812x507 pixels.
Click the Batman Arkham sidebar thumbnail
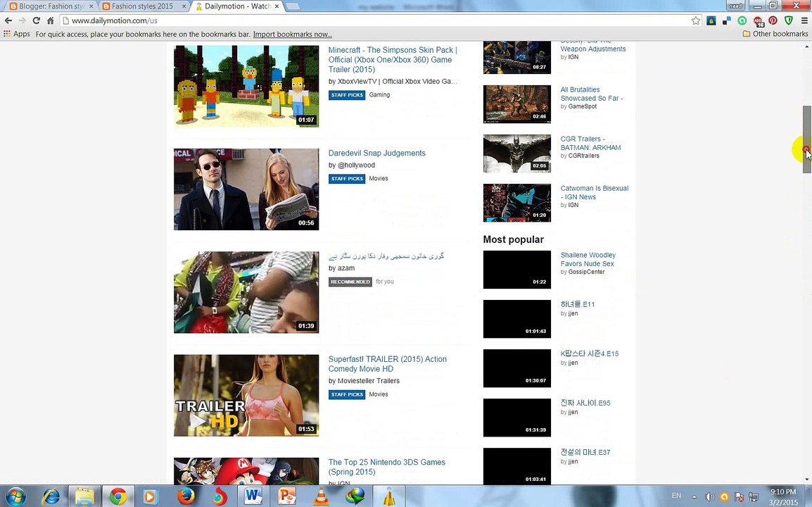pyautogui.click(x=516, y=154)
